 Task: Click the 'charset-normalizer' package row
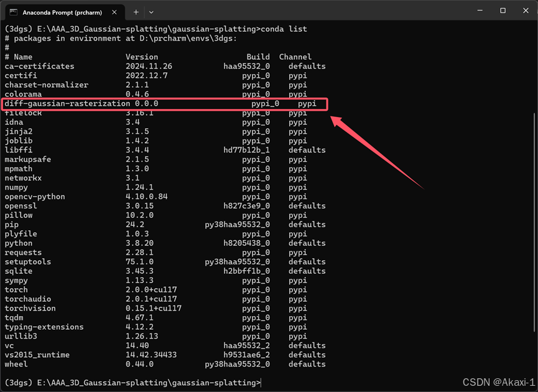tap(165, 85)
